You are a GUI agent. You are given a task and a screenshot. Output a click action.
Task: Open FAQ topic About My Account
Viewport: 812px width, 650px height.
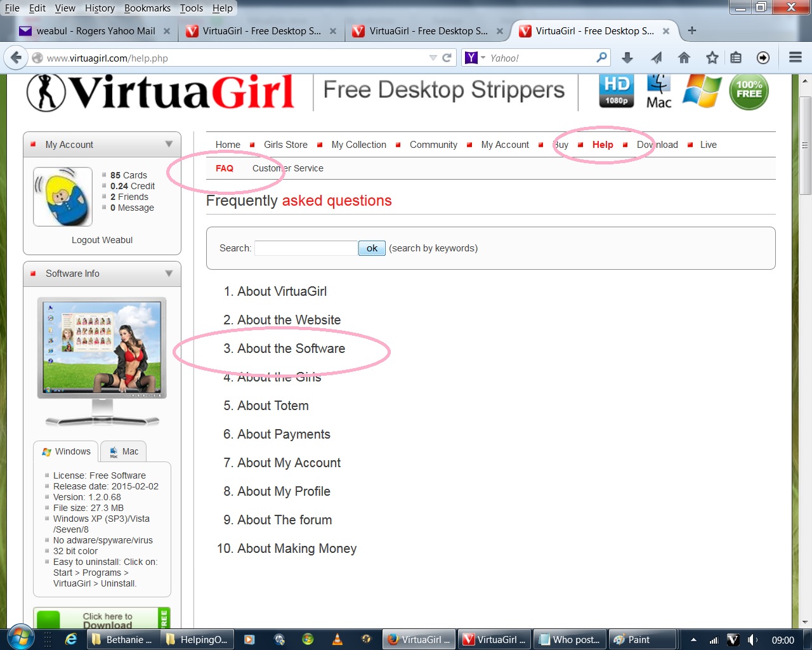pyautogui.click(x=289, y=463)
